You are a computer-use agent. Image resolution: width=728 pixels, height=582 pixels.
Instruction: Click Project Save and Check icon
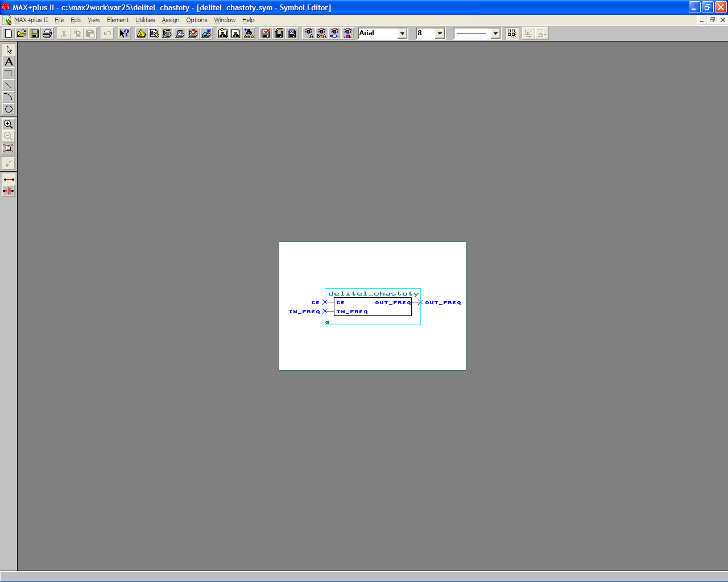(x=266, y=34)
